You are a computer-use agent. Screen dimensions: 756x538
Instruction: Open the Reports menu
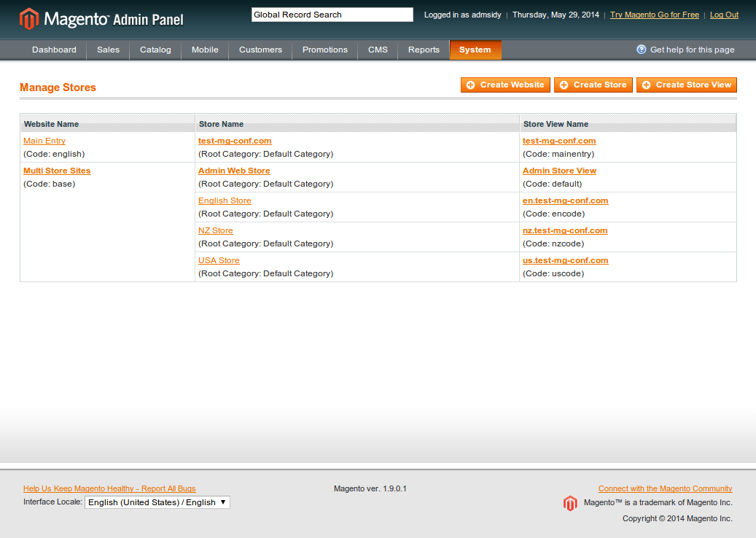[x=424, y=50]
